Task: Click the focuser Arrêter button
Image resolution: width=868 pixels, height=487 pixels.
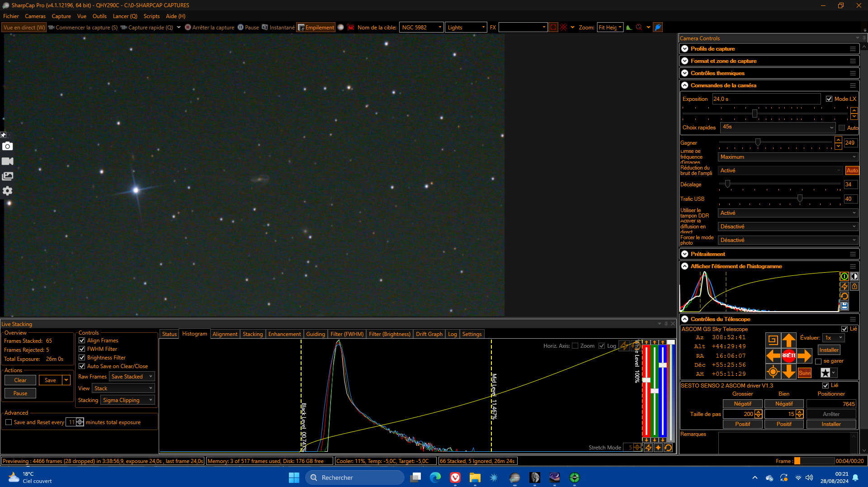Action: click(831, 414)
